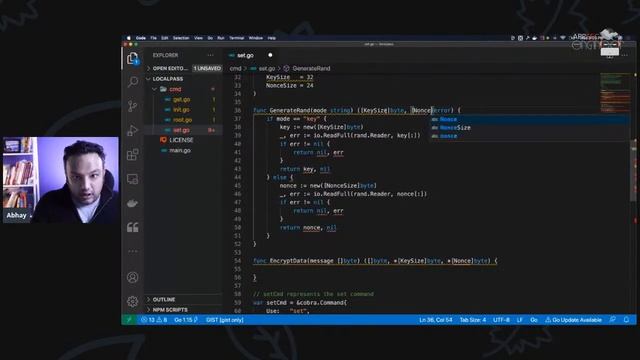
Task: Open problems count in status bar
Action: (154, 320)
